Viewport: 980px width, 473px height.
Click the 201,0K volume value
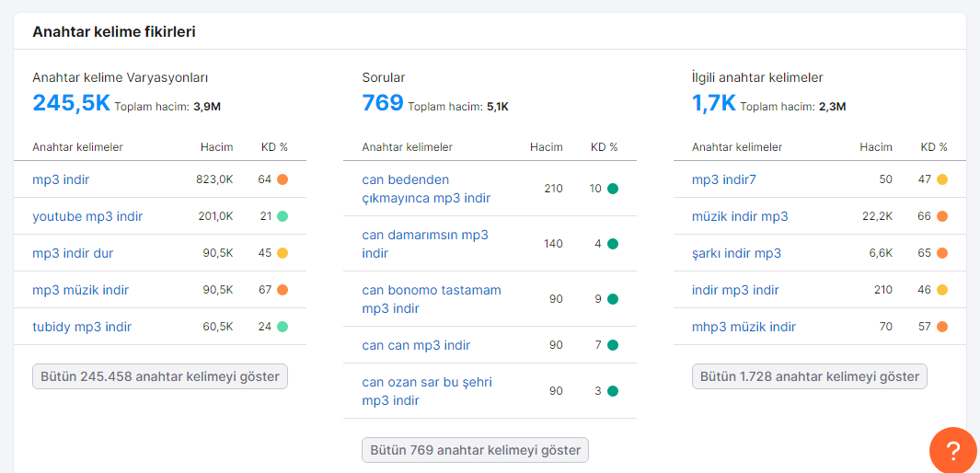pos(215,217)
